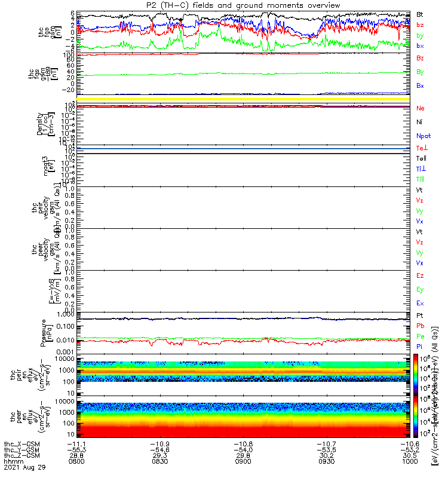This screenshot has width=448, height=478.
Task: Click the green "Pe" pressure legend label
Action: [421, 336]
